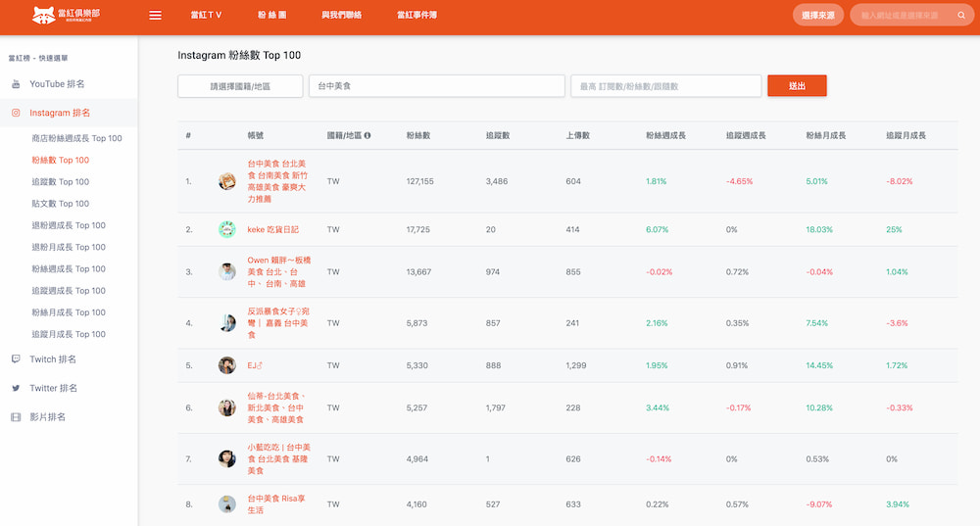
Task: Select 粉絲週成長 Top 100 in sidebar
Action: pyautogui.click(x=69, y=269)
